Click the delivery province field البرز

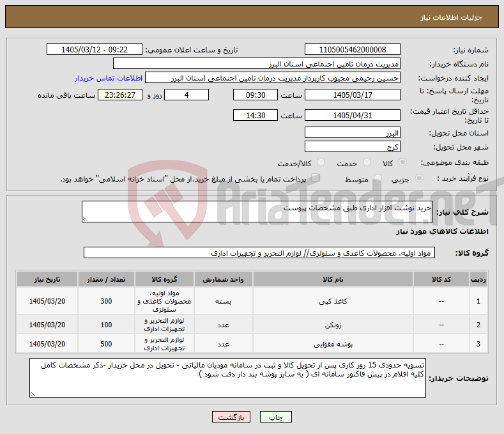click(352, 132)
